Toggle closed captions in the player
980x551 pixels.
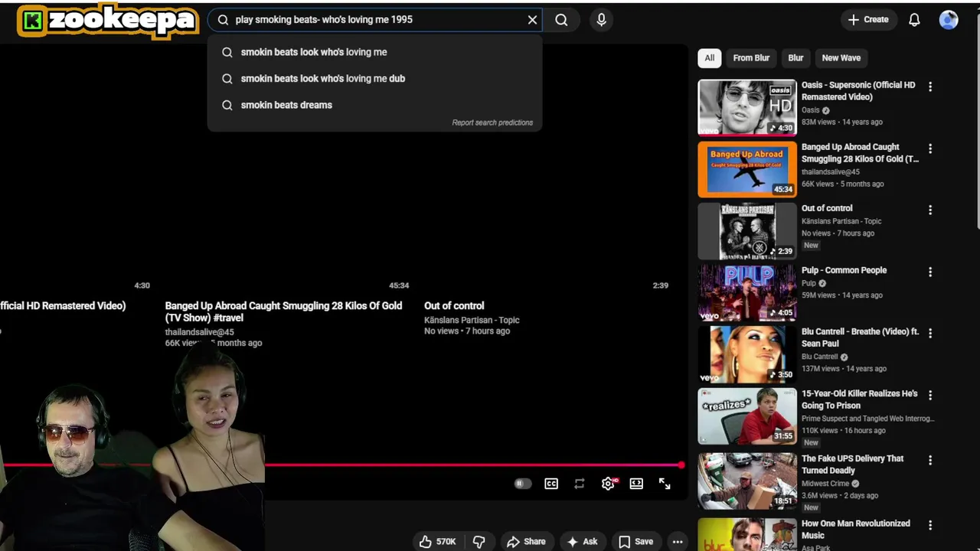(551, 484)
